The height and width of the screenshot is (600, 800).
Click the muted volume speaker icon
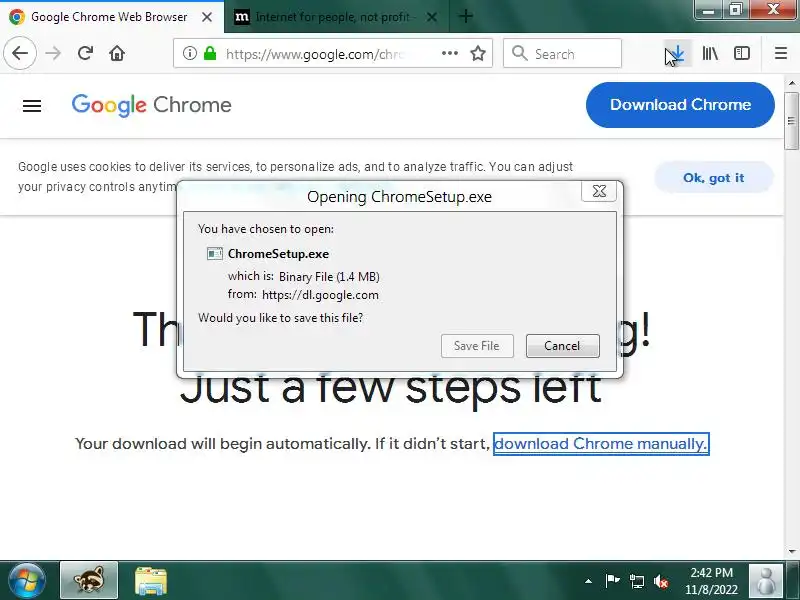(x=661, y=581)
